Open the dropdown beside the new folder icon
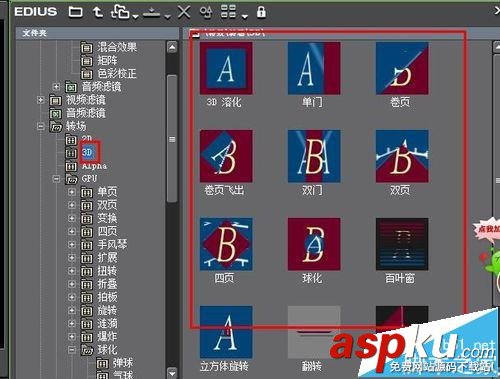The width and height of the screenshot is (500, 379). coord(135,16)
